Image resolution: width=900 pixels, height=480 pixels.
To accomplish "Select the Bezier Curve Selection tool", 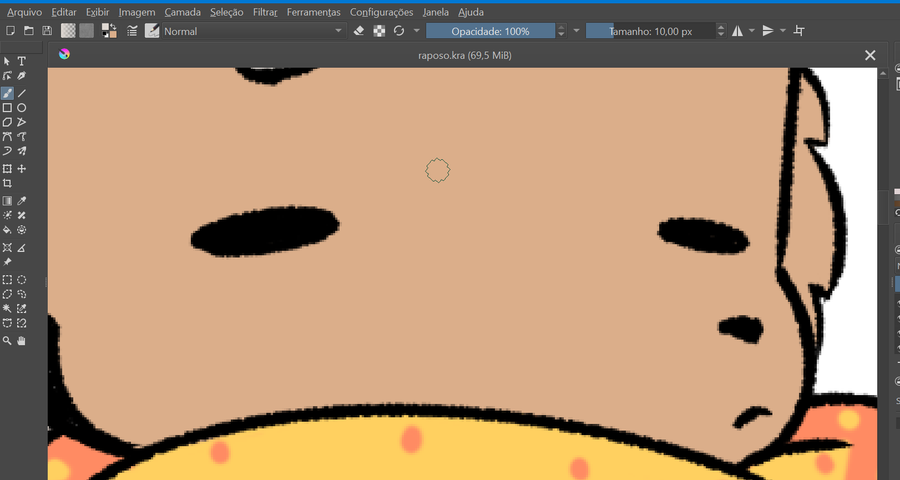I will pyautogui.click(x=7, y=323).
